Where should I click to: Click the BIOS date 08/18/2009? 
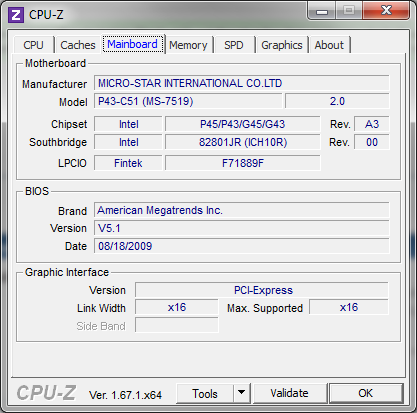[242, 246]
